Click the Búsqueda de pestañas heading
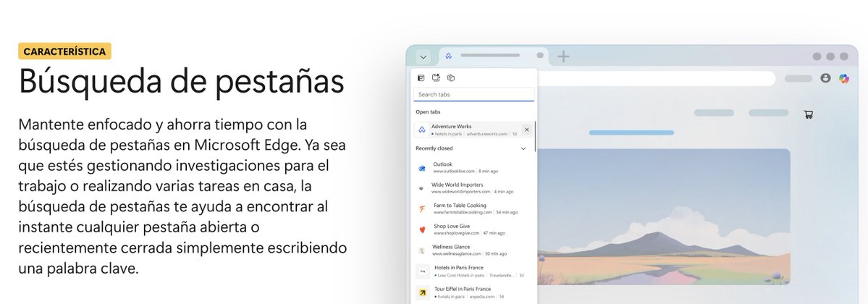This screenshot has width=868, height=304. [x=182, y=81]
